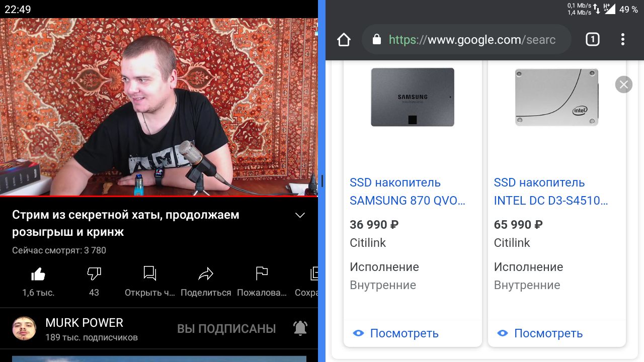This screenshot has width=644, height=362.
Task: Open Chrome three-dot overflow menu
Action: (x=623, y=39)
